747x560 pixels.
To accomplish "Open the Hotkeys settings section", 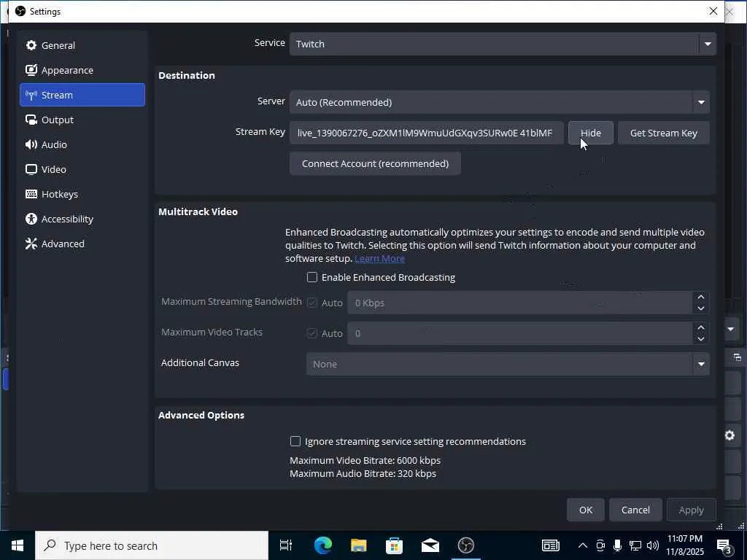I will pyautogui.click(x=82, y=194).
